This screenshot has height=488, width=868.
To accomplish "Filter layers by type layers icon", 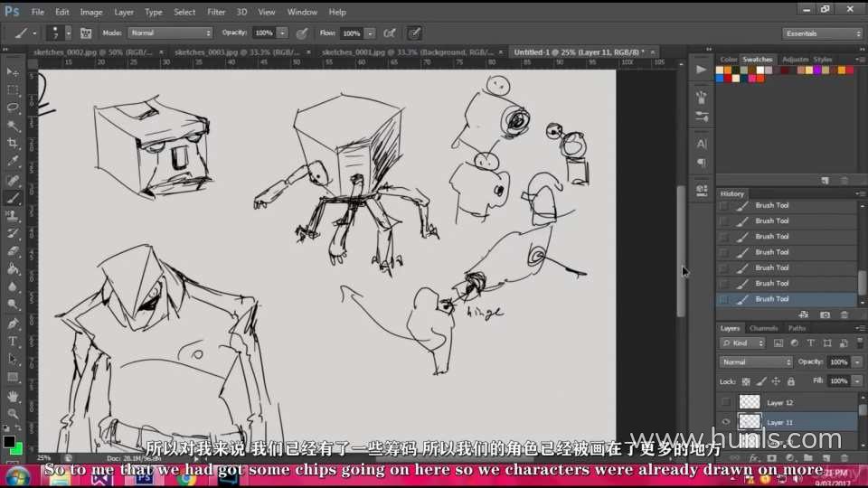I will click(x=810, y=343).
